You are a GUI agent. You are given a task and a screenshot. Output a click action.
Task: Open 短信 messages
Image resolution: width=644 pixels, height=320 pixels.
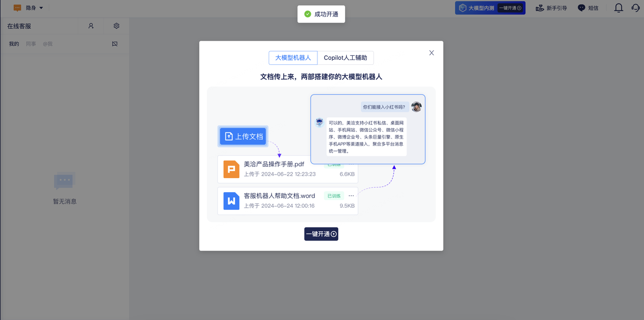tap(588, 8)
